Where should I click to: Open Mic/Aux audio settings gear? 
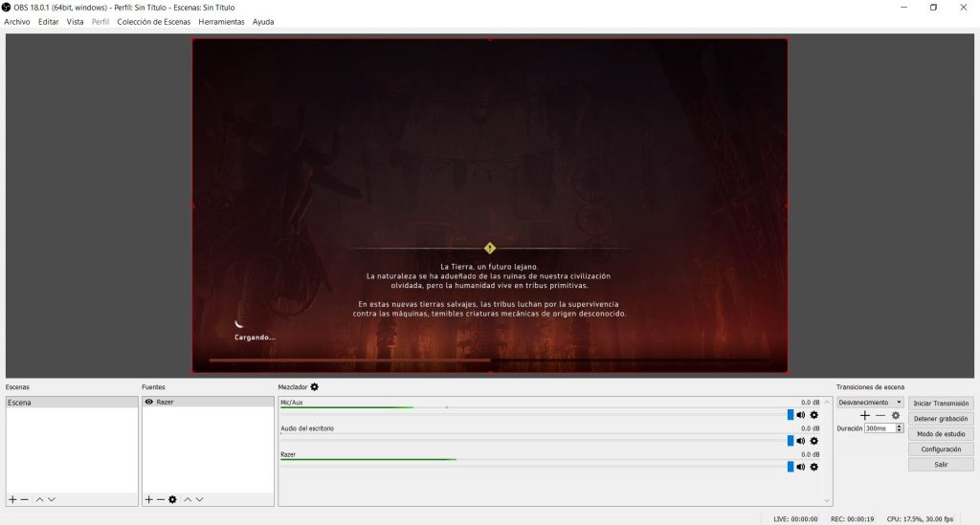[x=814, y=415]
